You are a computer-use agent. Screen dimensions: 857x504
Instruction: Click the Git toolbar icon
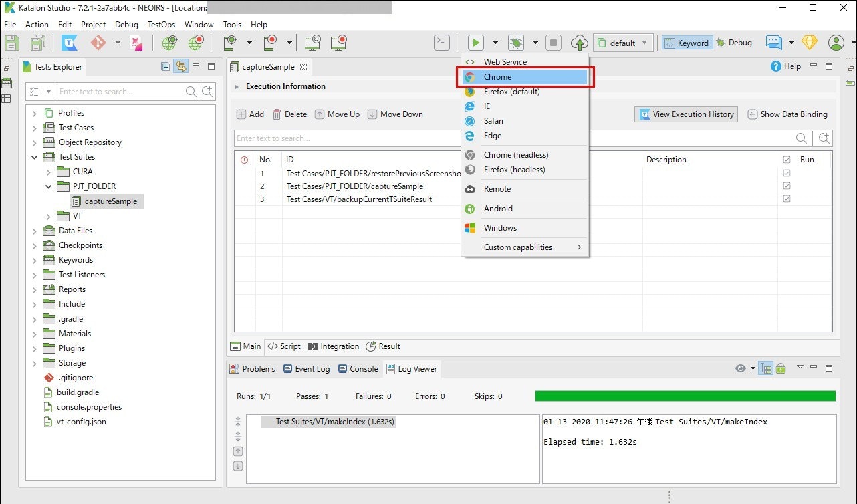98,43
